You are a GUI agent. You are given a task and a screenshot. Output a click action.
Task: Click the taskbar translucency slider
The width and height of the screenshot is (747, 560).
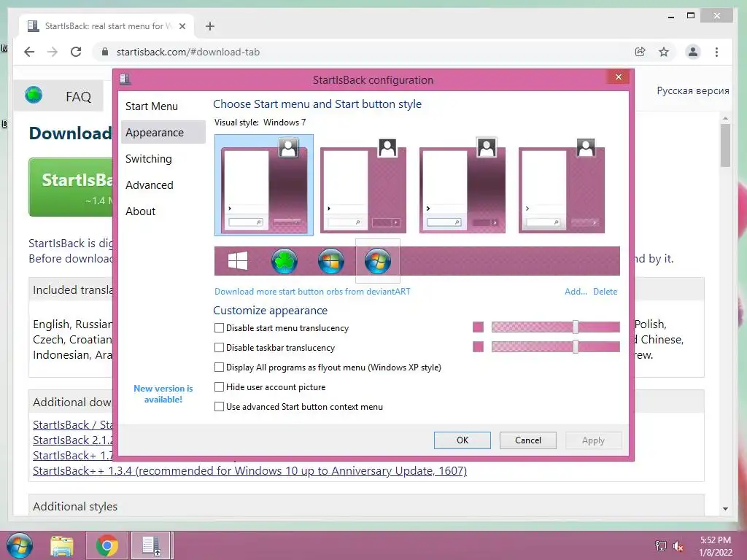pos(555,346)
